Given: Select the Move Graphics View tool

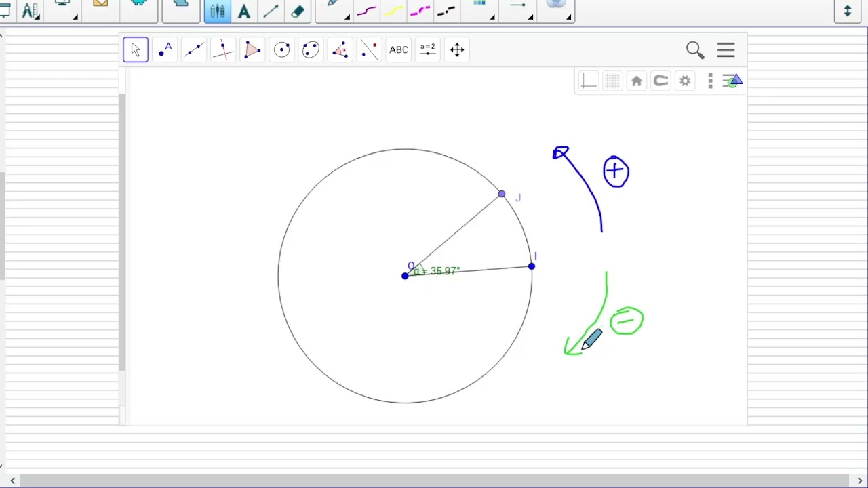Looking at the screenshot, I should click(457, 49).
